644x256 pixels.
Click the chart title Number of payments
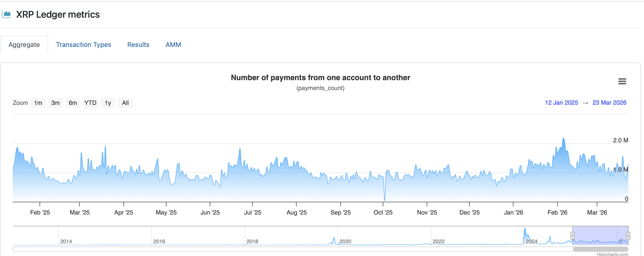(x=320, y=78)
